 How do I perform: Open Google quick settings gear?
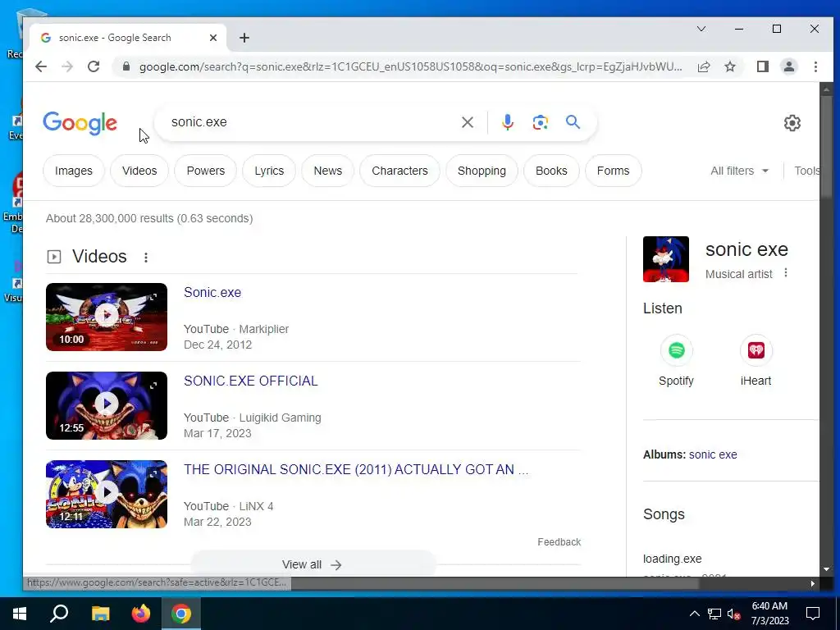point(792,123)
